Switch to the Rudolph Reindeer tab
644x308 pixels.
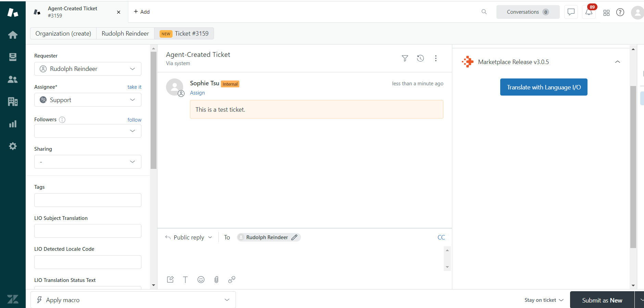pyautogui.click(x=125, y=34)
